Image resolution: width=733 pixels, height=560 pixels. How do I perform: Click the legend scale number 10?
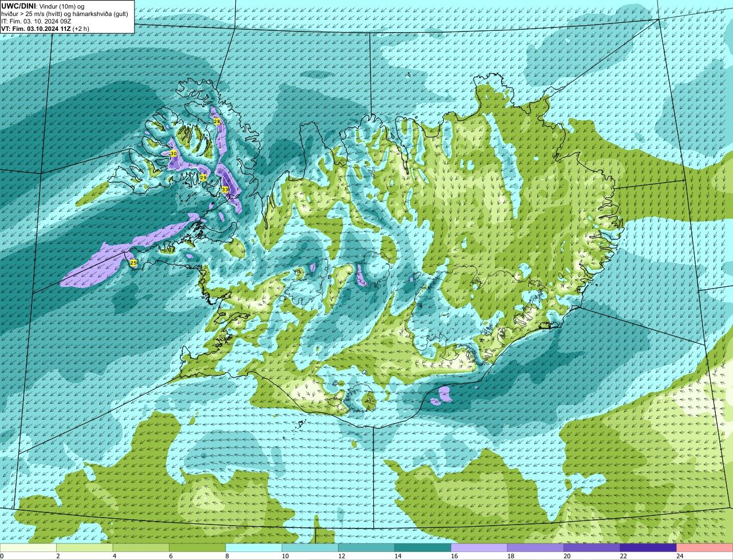(285, 556)
